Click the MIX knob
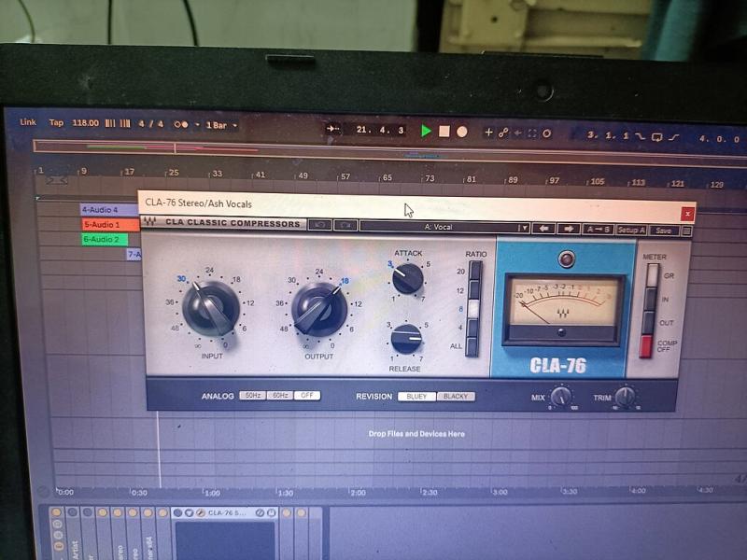The height and width of the screenshot is (560, 747). 561,396
